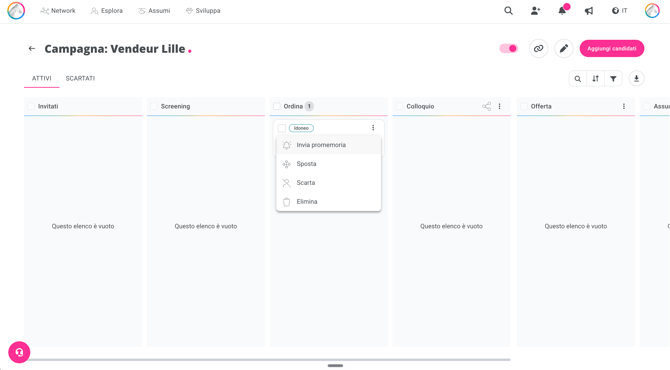This screenshot has height=370, width=670.
Task: Click the Colloquio column title
Action: (420, 106)
